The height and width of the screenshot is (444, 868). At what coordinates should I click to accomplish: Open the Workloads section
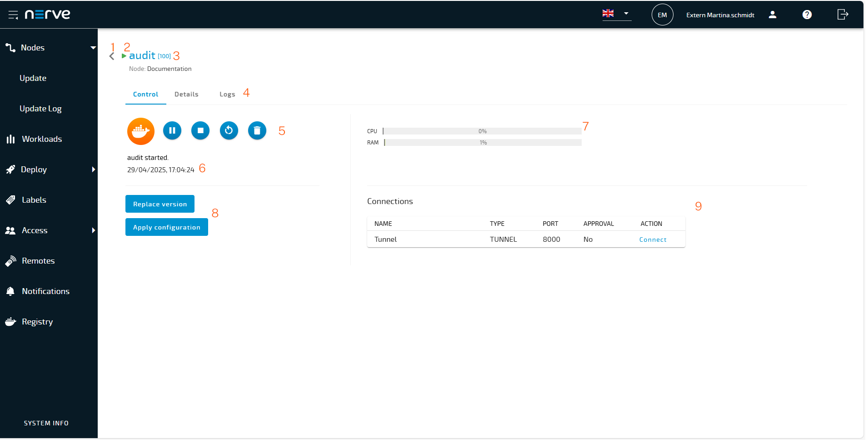click(42, 139)
